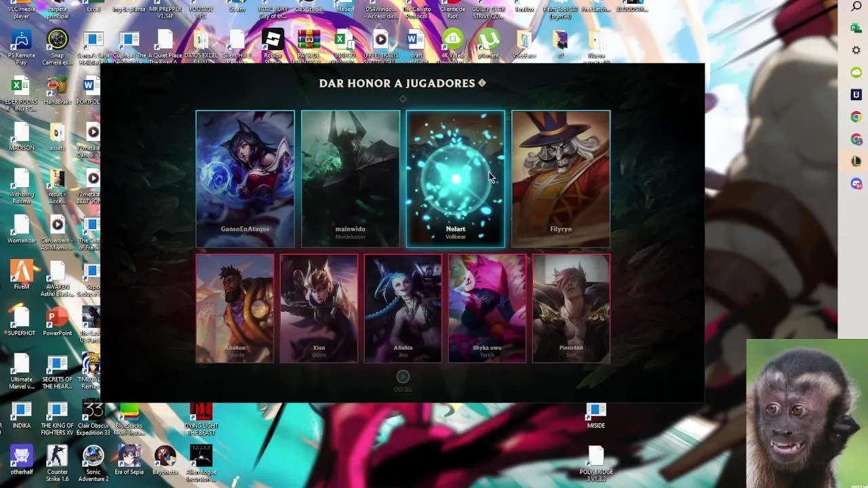The height and width of the screenshot is (488, 868).
Task: Open the otherhalf desktop icon
Action: click(21, 461)
